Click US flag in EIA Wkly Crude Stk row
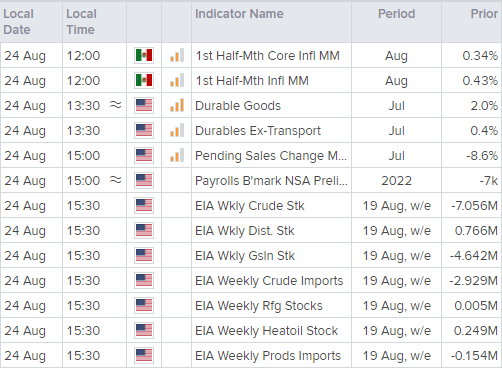This screenshot has height=368, width=502. [144, 205]
